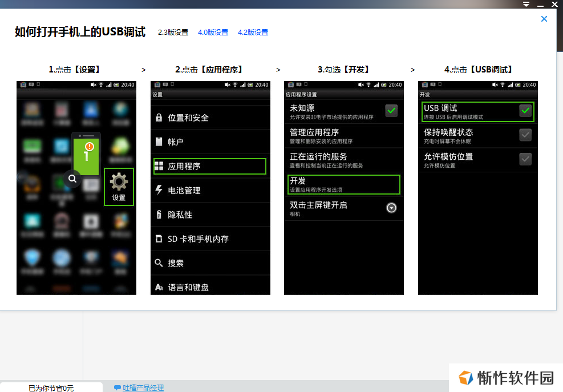563x392 pixels.
Task: Select the 正在运行的服务 row in step 3
Action: 343,160
